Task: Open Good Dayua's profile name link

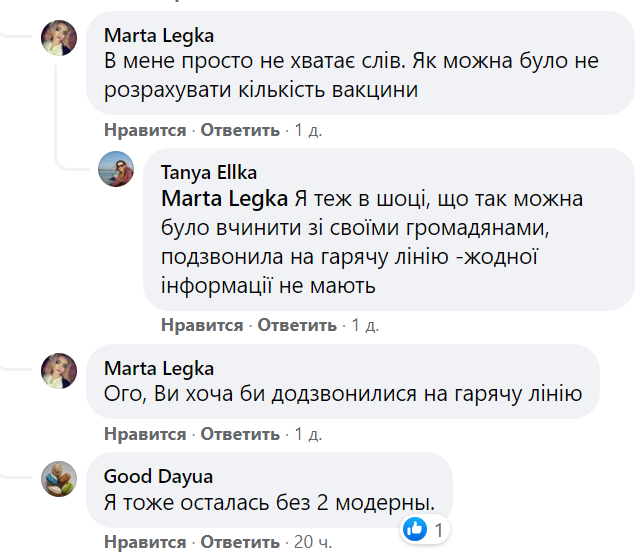Action: pyautogui.click(x=158, y=476)
